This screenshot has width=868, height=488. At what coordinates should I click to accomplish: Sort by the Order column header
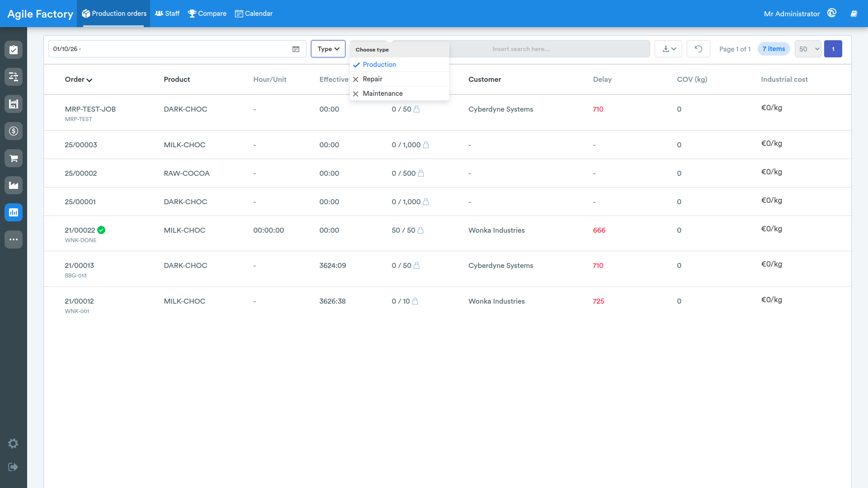78,80
